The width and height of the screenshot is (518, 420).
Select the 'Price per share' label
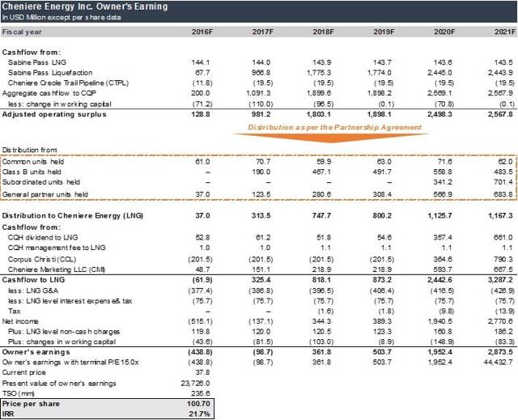(x=31, y=404)
